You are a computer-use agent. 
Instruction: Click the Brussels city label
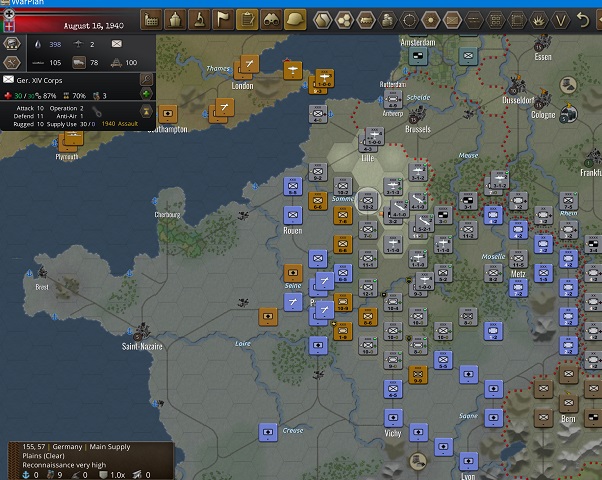tap(418, 129)
